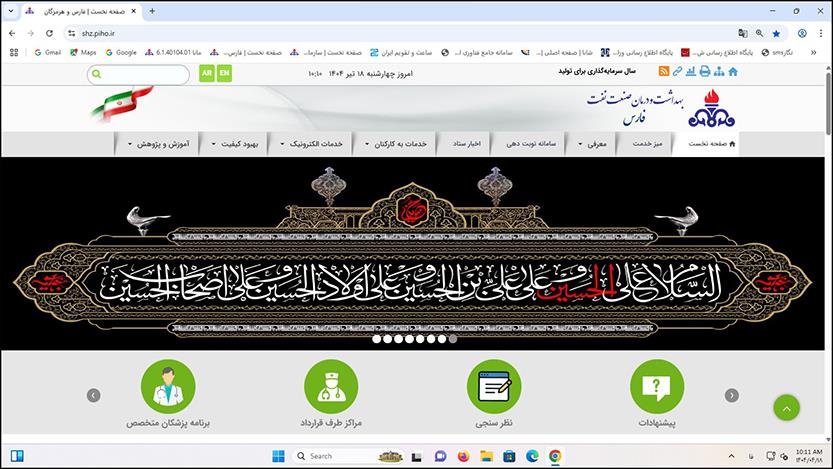This screenshot has height=469, width=833.
Task: Open the نظر سنجی survey icon
Action: [494, 387]
